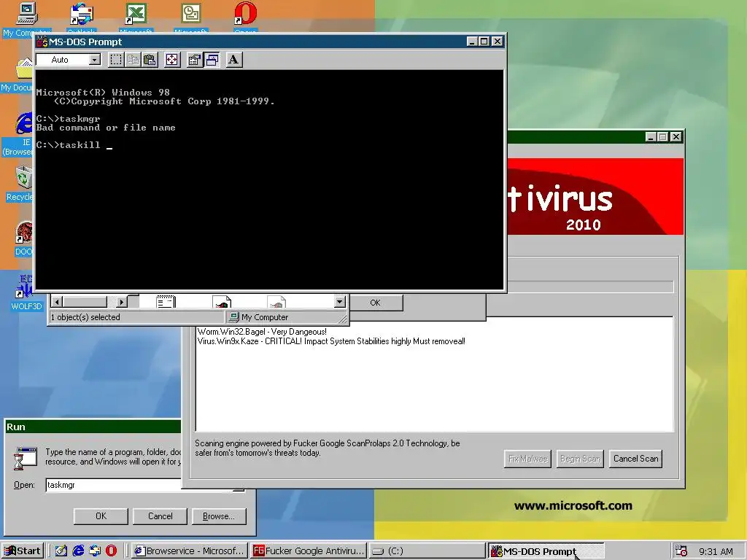Click OK in the Run dialog
The image size is (747, 560).
(101, 516)
